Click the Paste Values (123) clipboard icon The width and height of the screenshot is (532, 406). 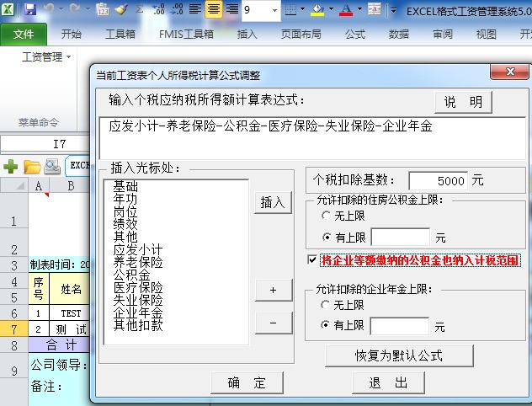click(x=102, y=9)
